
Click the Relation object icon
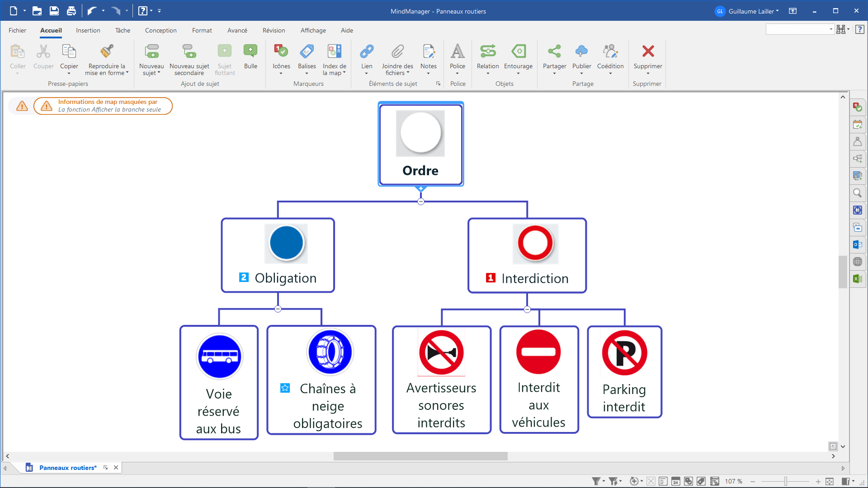pyautogui.click(x=488, y=52)
